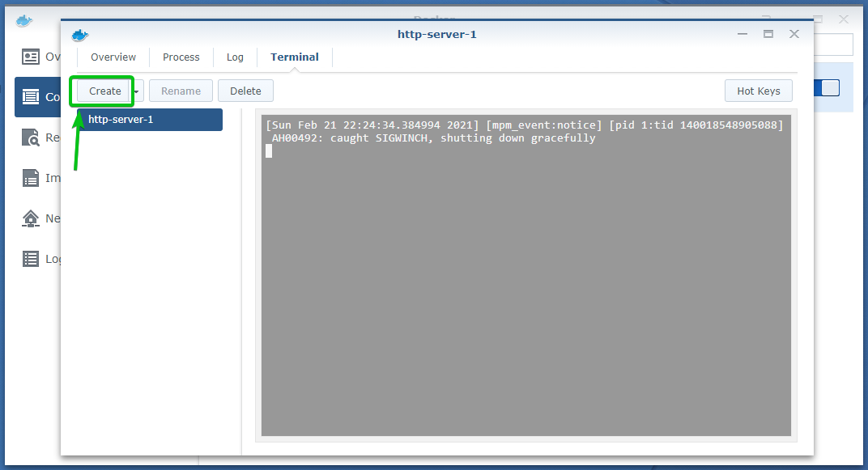The image size is (868, 470).
Task: Toggle the container switch in background Docker window
Action: tap(827, 88)
